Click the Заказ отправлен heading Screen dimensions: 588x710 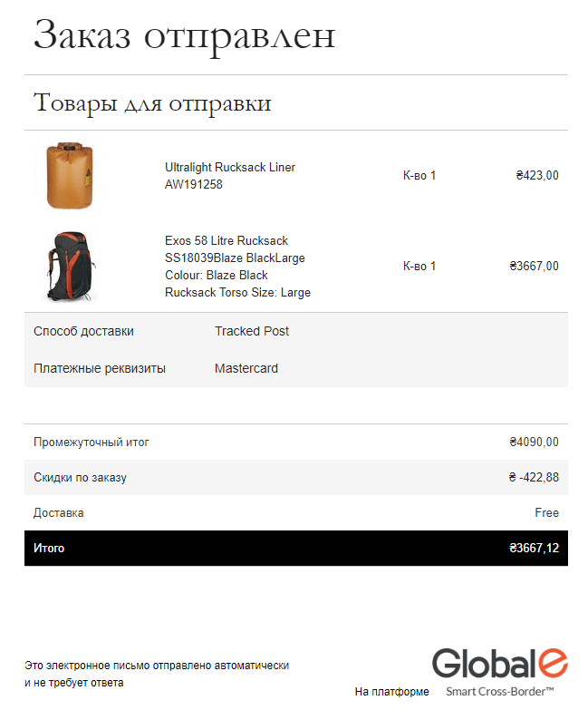click(184, 36)
